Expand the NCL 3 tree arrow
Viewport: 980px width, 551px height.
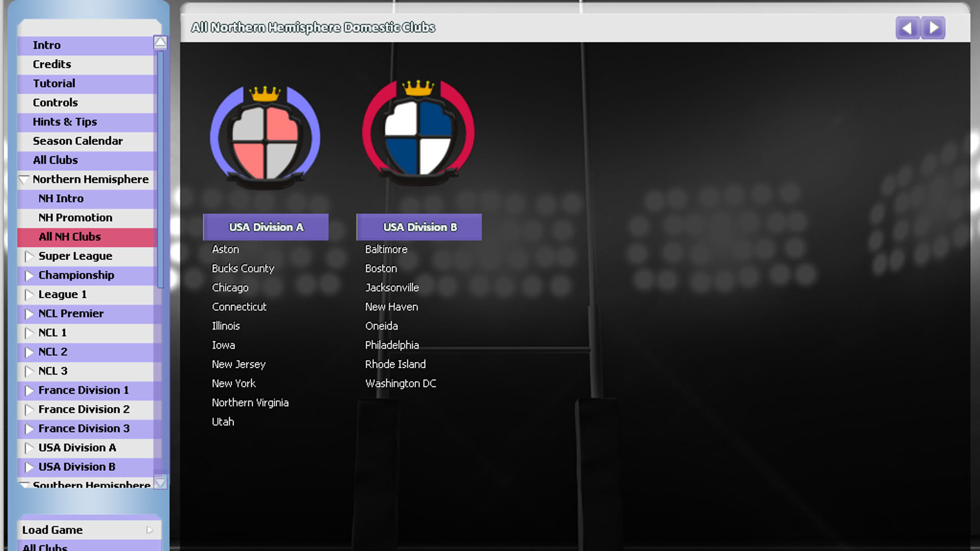[x=29, y=371]
